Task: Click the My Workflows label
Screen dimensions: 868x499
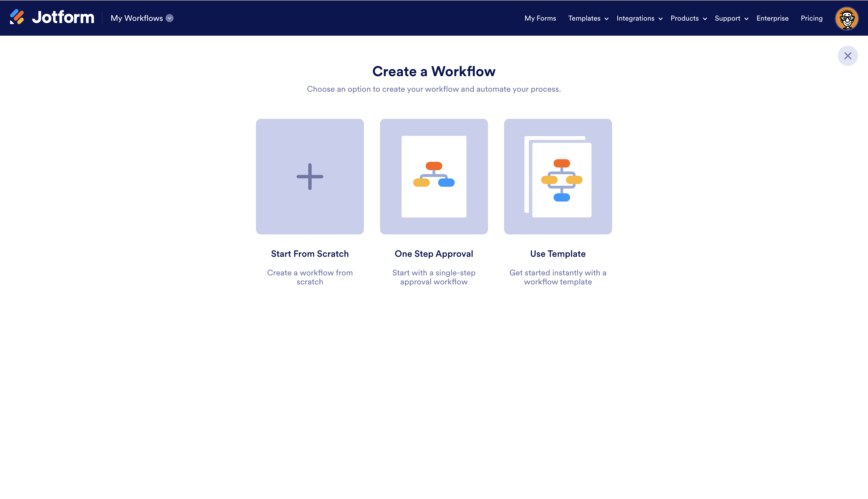Action: [x=137, y=18]
